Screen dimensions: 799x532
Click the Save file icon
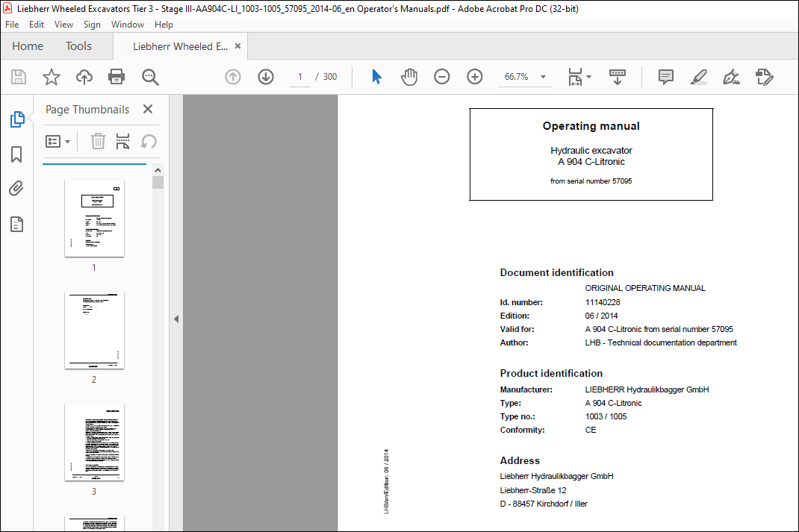(19, 77)
